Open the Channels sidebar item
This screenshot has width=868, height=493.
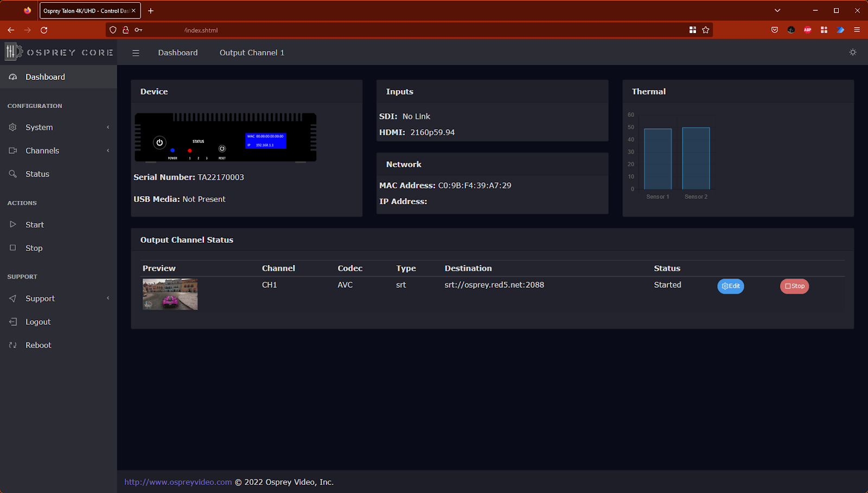[59, 150]
